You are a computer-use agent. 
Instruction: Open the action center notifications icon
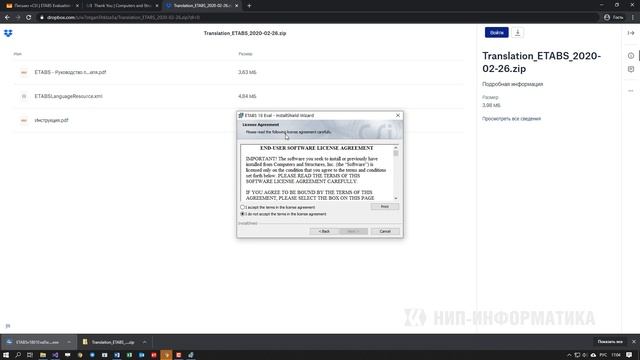[629, 355]
